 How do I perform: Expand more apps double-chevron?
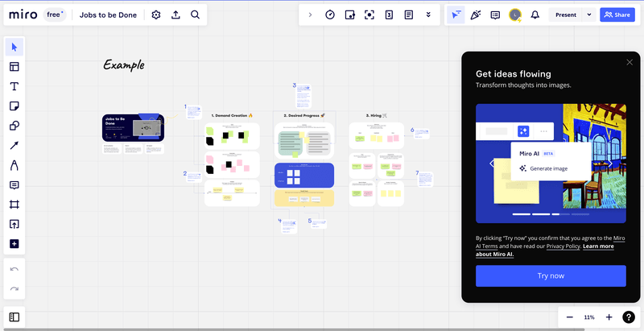point(428,14)
